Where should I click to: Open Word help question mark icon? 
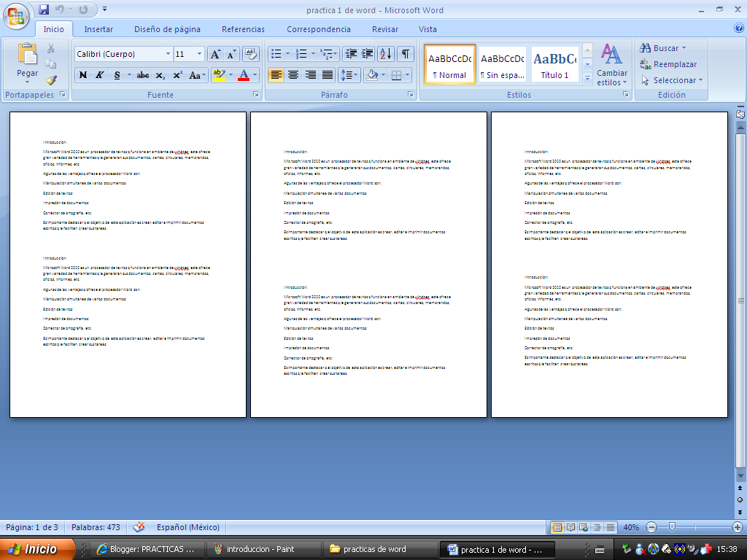pyautogui.click(x=739, y=28)
